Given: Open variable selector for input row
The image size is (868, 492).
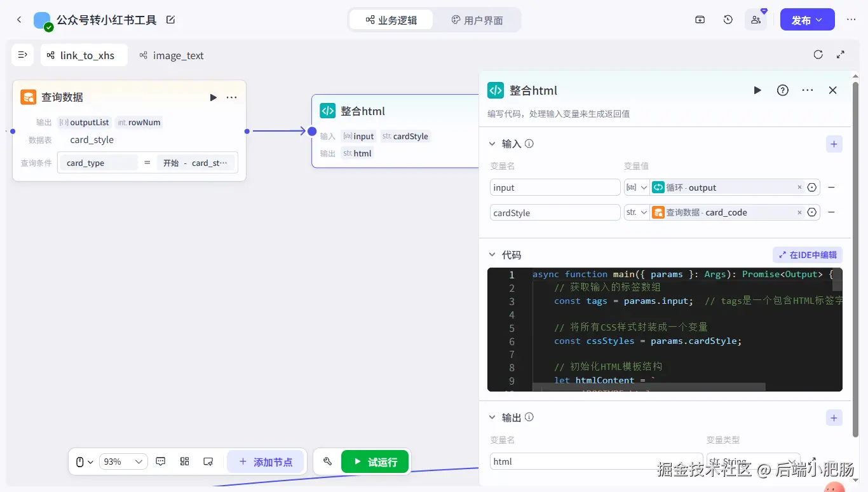Looking at the screenshot, I should click(811, 188).
